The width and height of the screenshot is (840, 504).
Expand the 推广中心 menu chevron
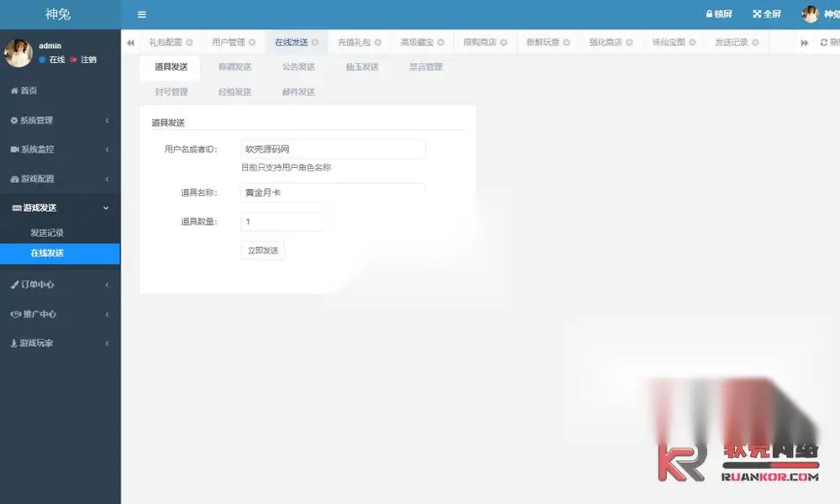point(108,314)
